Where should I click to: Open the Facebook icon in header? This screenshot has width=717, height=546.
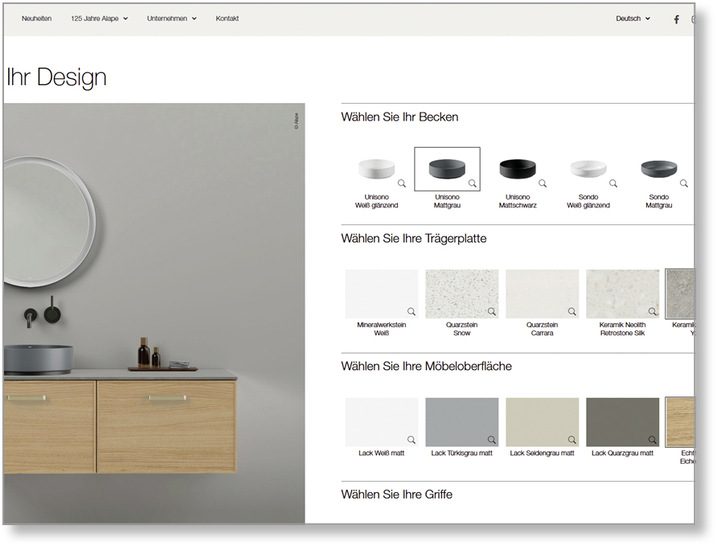(676, 19)
